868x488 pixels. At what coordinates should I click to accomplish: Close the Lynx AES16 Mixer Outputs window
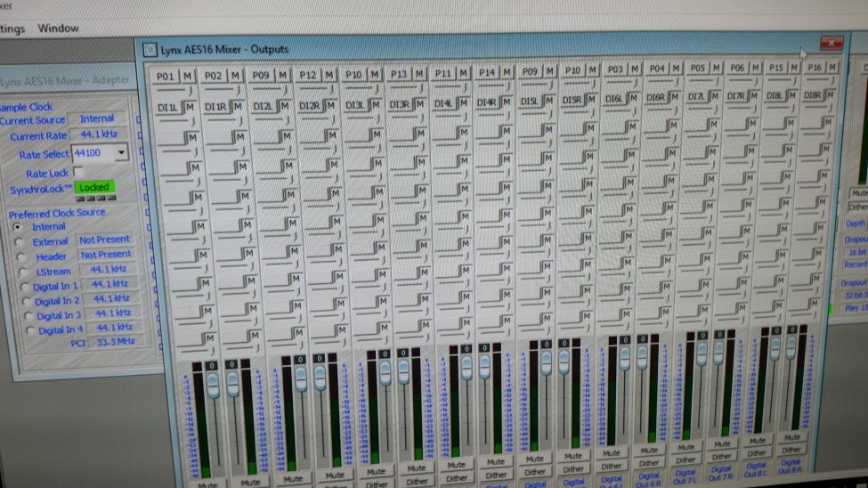click(831, 43)
